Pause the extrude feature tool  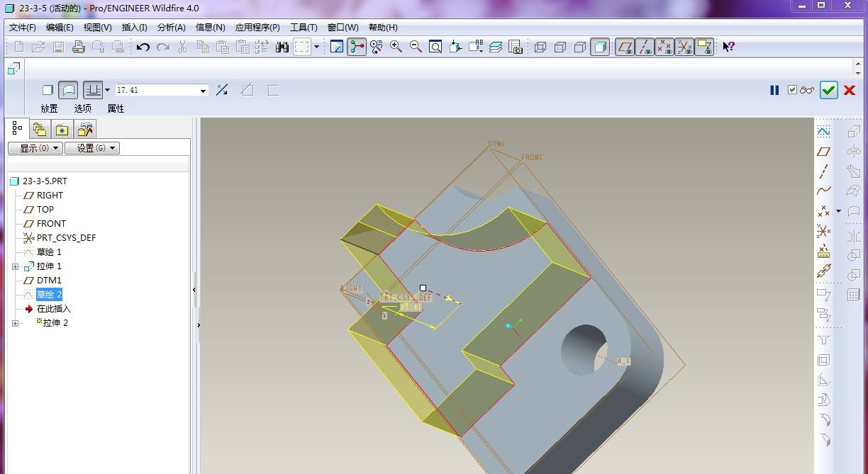point(774,90)
